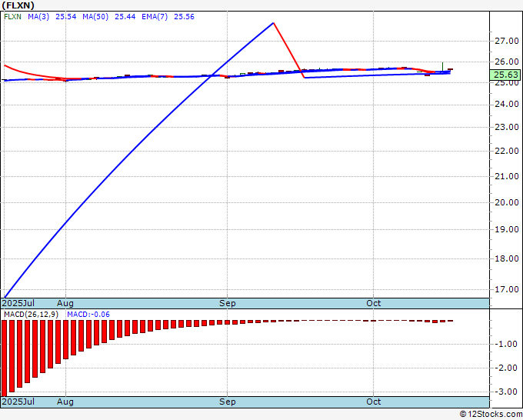Select the MA(3) legend label
The height and width of the screenshot is (420, 523).
(38, 17)
